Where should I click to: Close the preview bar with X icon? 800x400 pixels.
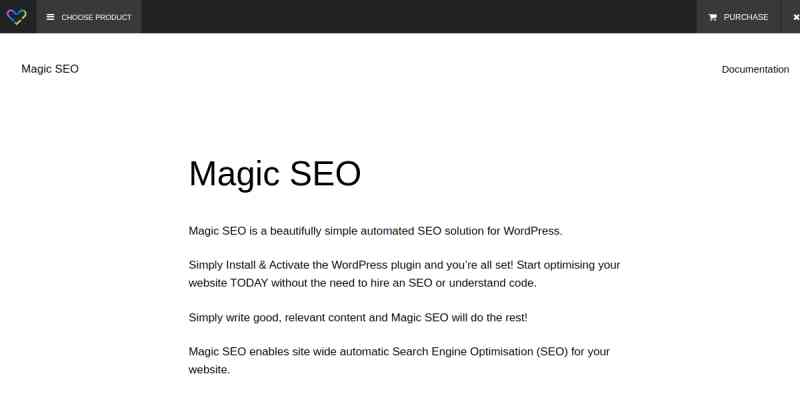(795, 17)
